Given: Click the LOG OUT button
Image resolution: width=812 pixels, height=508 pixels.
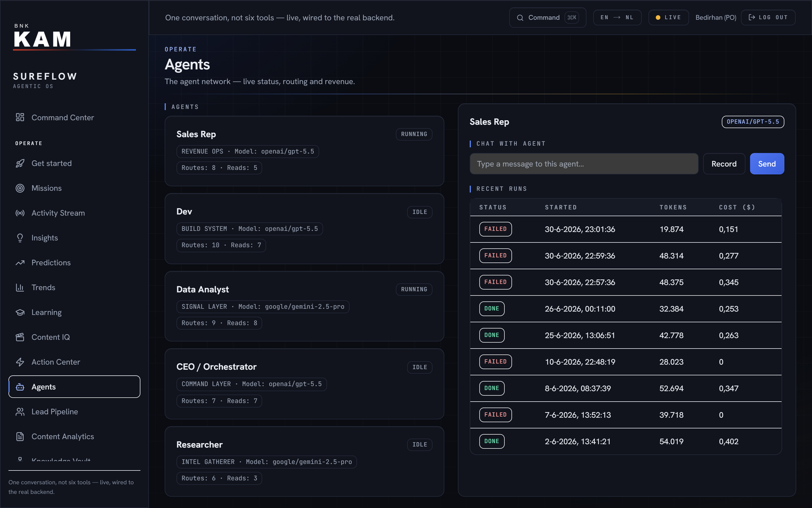Looking at the screenshot, I should point(768,17).
